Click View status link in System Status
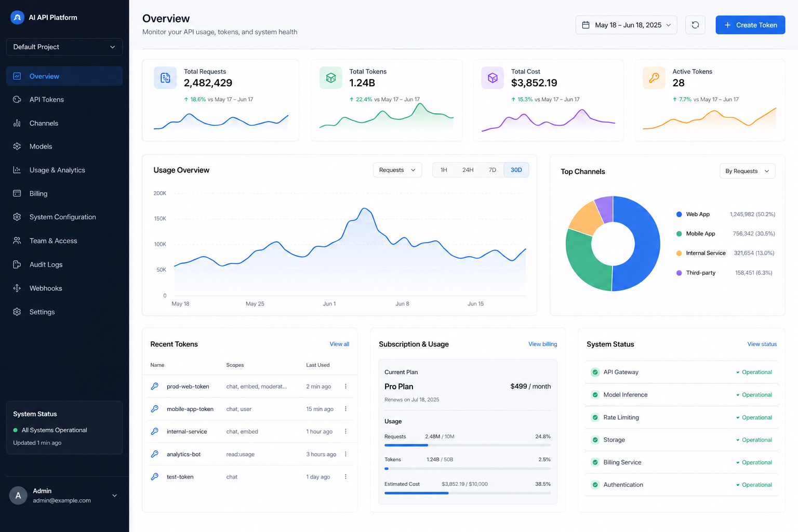 [762, 344]
